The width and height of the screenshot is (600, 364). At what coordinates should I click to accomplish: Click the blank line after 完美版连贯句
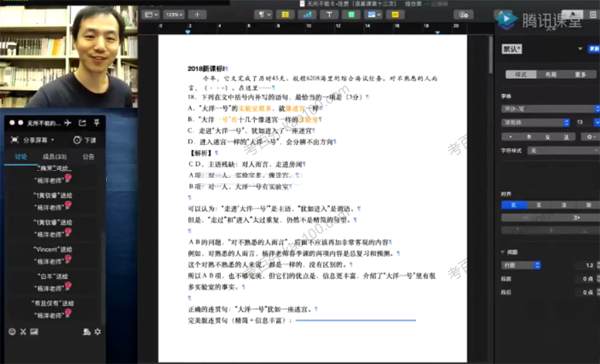(x=355, y=320)
